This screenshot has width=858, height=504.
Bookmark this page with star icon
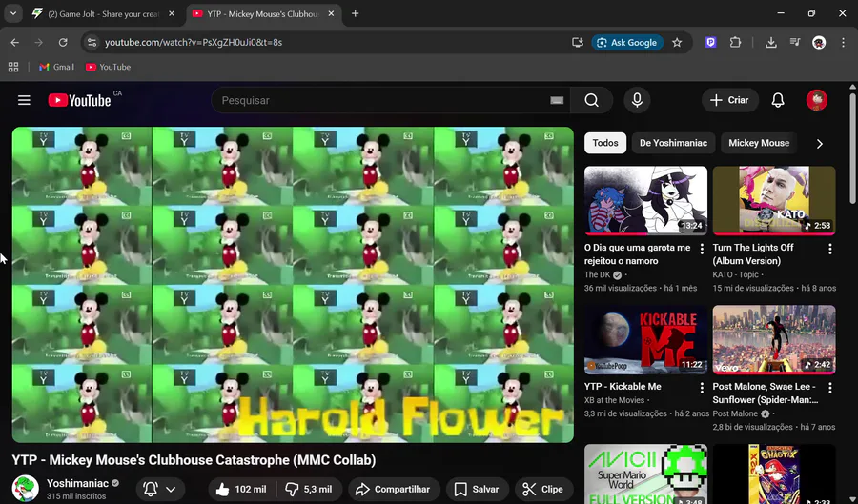pos(677,42)
